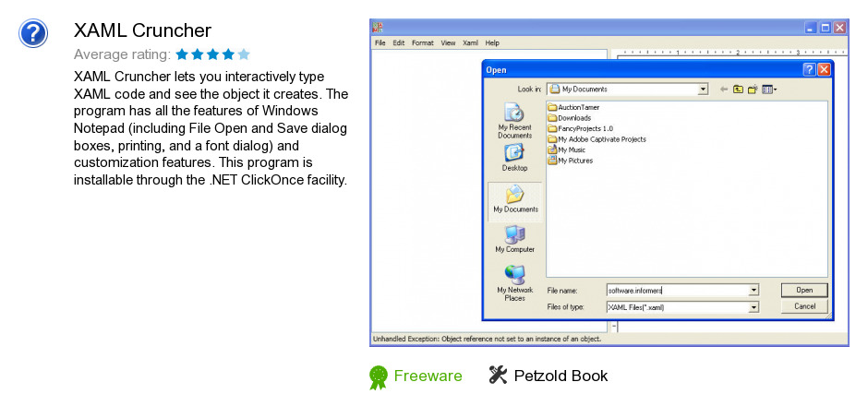Expand the Look in dropdown
This screenshot has width=868, height=418.
pos(703,89)
